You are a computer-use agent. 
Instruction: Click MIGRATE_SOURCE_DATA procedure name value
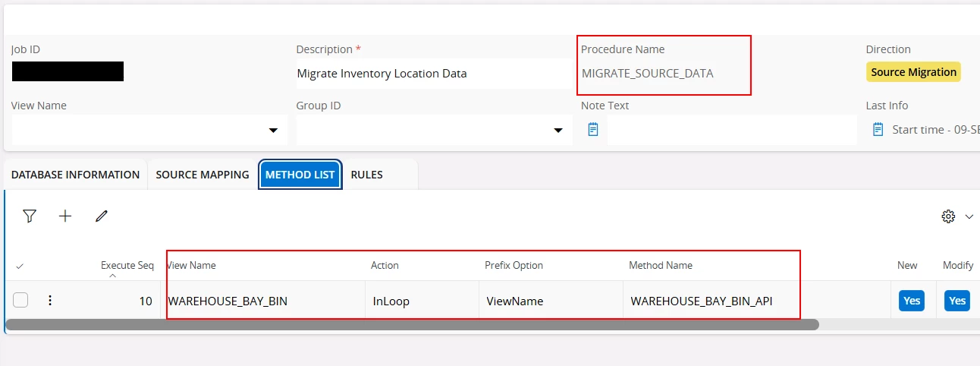click(648, 74)
